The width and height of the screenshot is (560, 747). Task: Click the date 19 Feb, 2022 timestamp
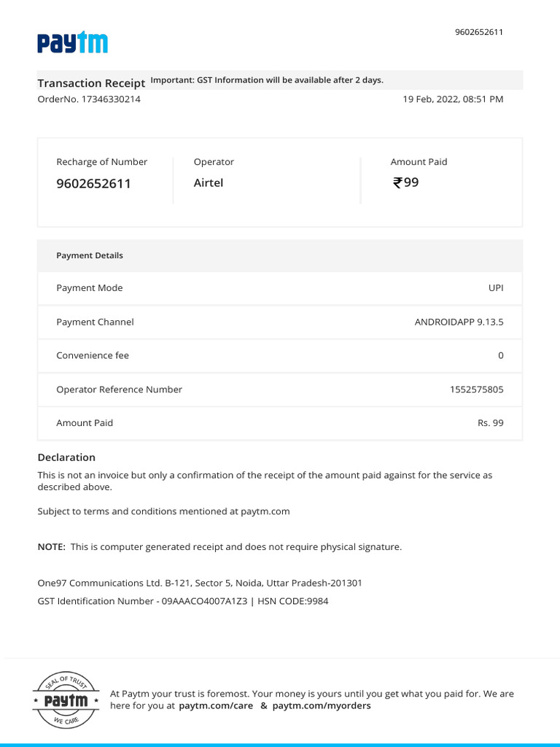[453, 99]
